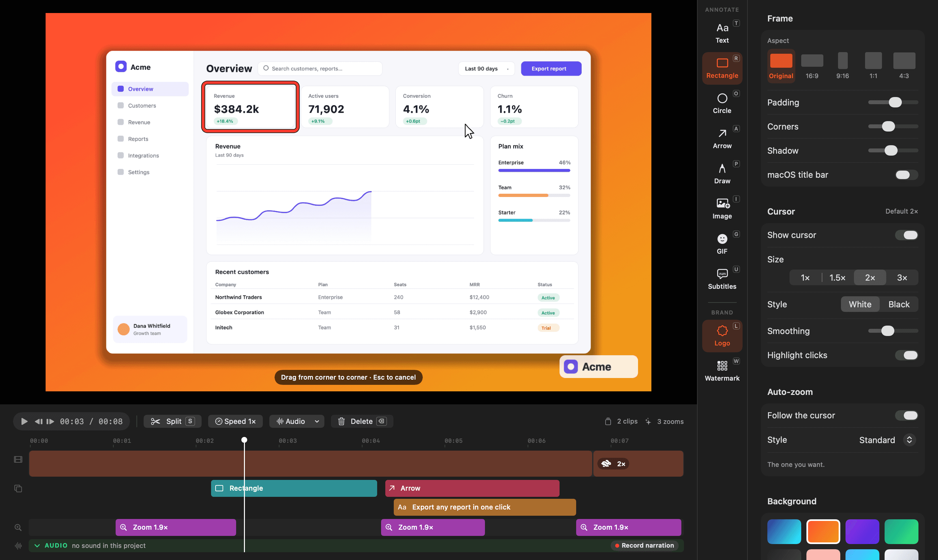Select the Circle annotation tool
The height and width of the screenshot is (560, 938).
point(722,104)
